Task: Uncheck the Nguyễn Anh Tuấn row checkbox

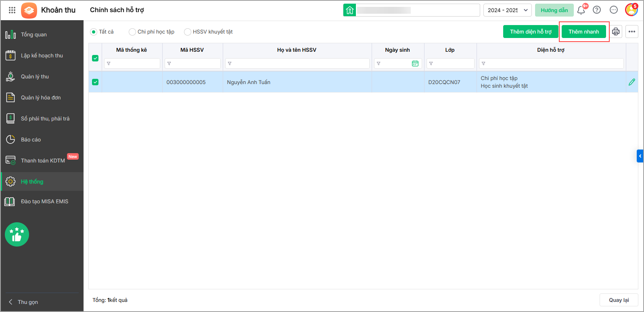Action: [x=95, y=82]
